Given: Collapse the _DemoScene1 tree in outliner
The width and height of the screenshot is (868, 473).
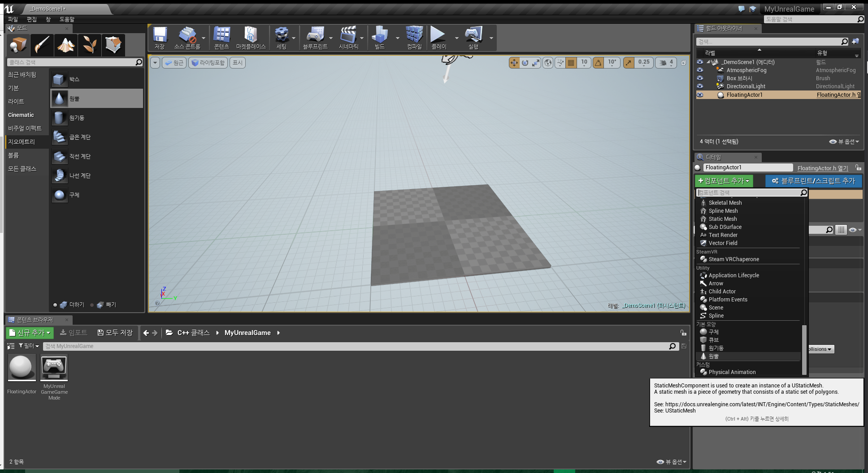Looking at the screenshot, I should tap(708, 62).
